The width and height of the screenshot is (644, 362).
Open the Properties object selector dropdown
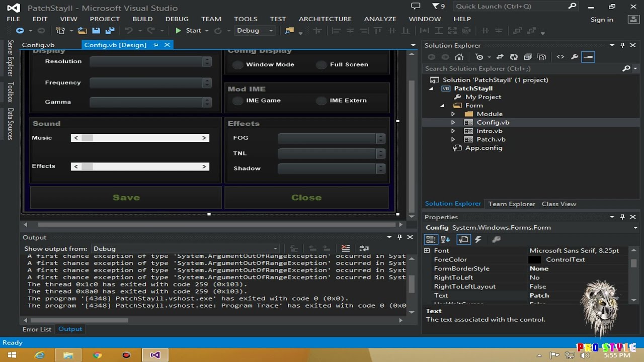pyautogui.click(x=635, y=228)
